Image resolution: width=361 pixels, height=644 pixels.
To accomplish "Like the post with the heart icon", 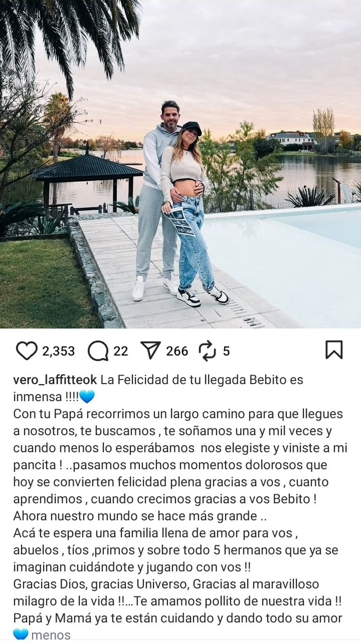I will 26,350.
